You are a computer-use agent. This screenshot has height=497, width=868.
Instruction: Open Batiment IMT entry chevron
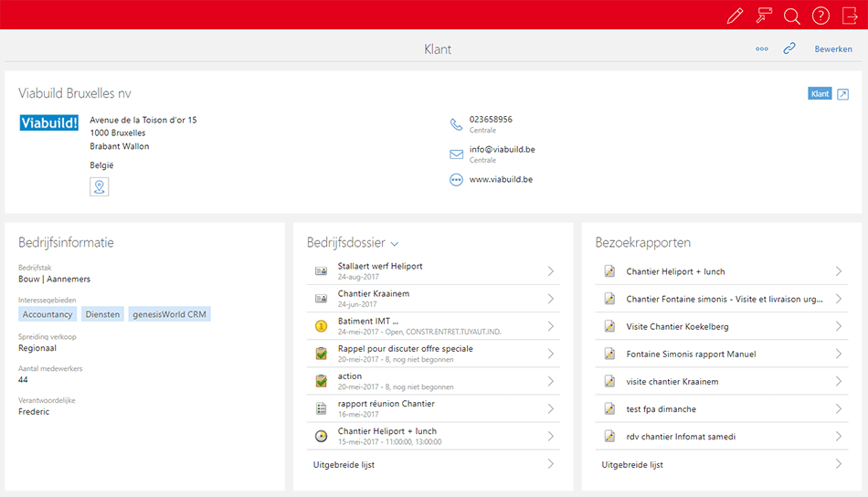551,326
